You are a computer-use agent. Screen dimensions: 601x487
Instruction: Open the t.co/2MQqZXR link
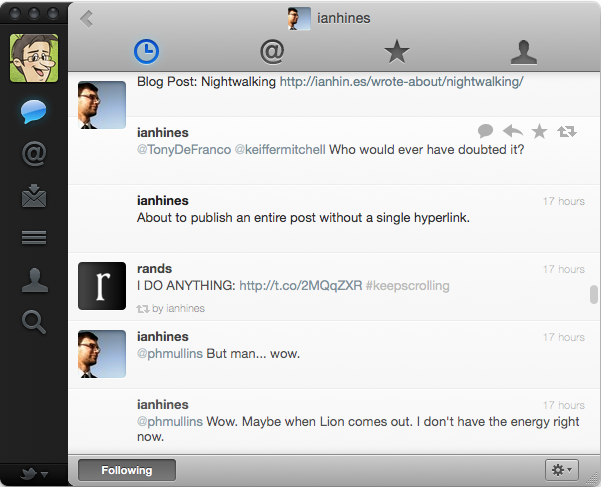click(x=300, y=286)
